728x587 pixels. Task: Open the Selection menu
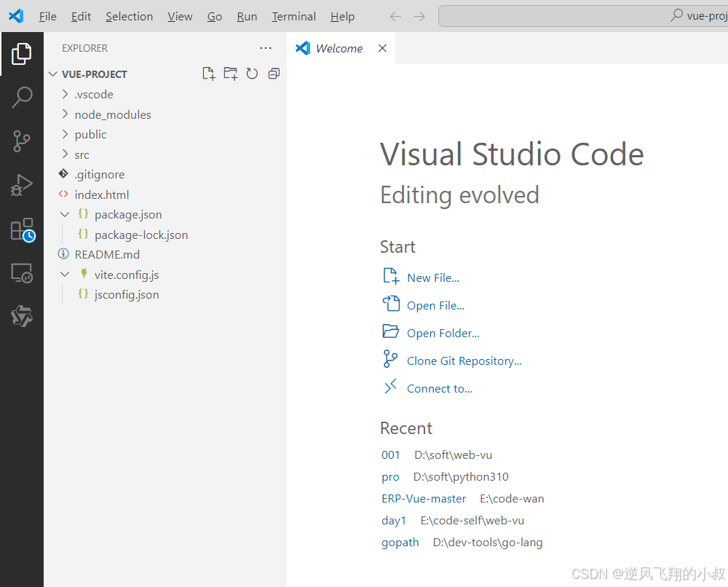pyautogui.click(x=129, y=17)
